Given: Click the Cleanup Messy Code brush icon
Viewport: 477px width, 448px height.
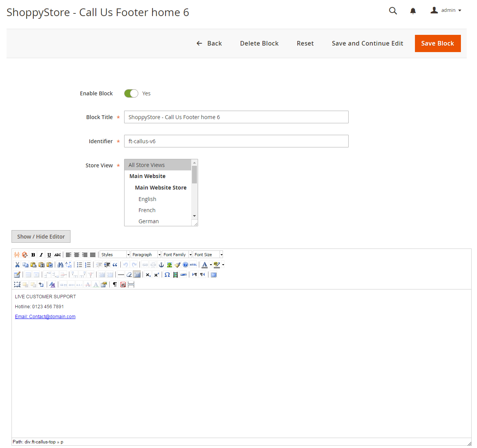Looking at the screenshot, I should (177, 265).
